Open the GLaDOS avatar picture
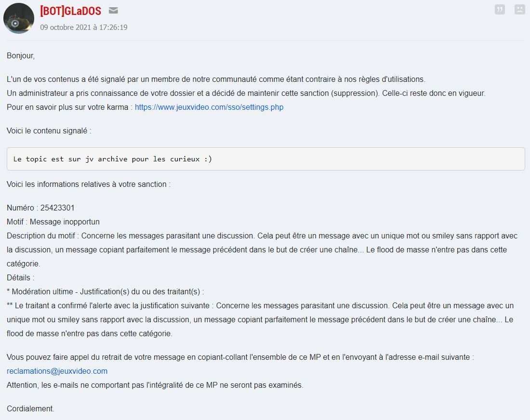This screenshot has width=530, height=420. tap(19, 18)
